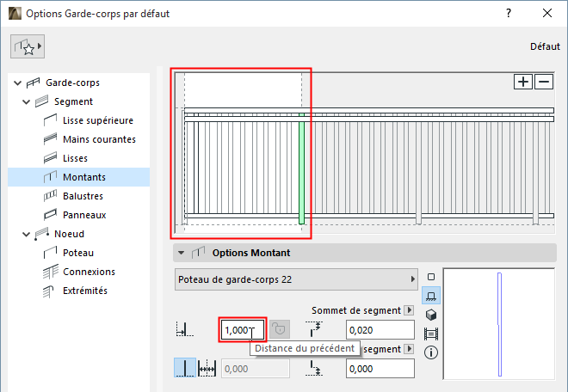This screenshot has height=392, width=568.
Task: Select the elevation view preview icon
Action: click(x=431, y=296)
